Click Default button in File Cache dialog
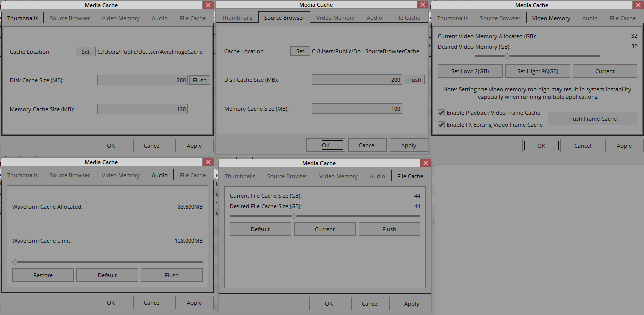Image resolution: width=644 pixels, height=315 pixels. pos(260,229)
